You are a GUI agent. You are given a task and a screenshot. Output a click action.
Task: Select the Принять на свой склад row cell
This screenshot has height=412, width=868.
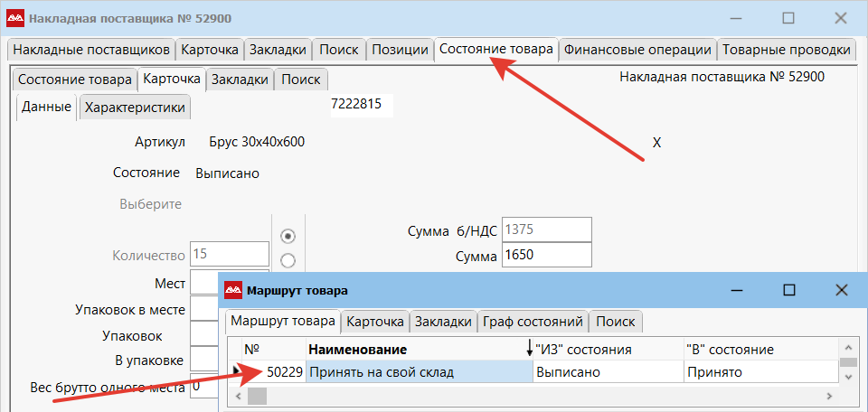(419, 371)
